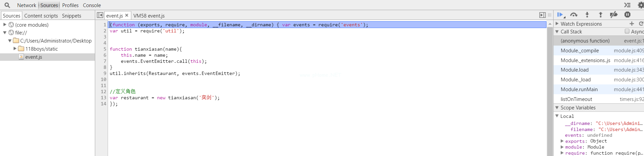Collapse the Scope Variables section
Screen dimensions: 644x156
tap(557, 107)
